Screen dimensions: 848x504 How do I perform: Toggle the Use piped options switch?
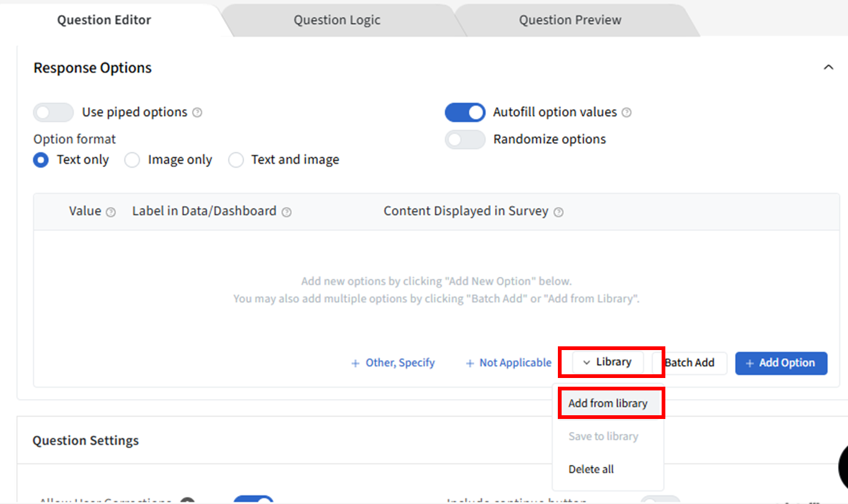point(53,112)
